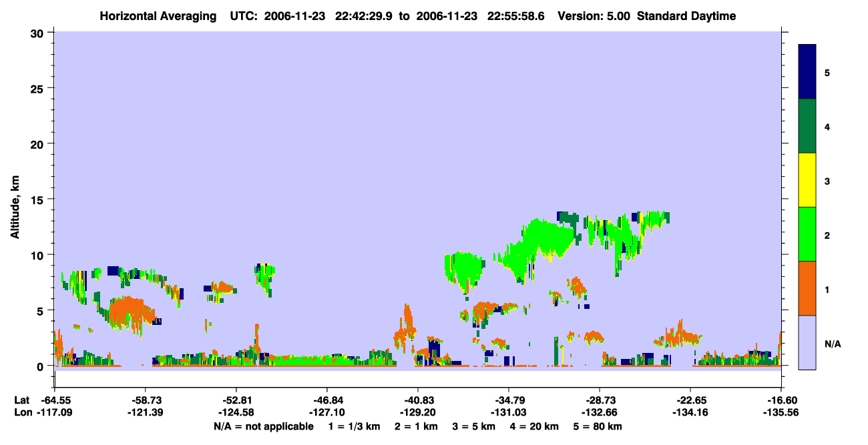Click the dark blue colorbar segment labeled 5
The height and width of the screenshot is (445, 868).
click(807, 72)
